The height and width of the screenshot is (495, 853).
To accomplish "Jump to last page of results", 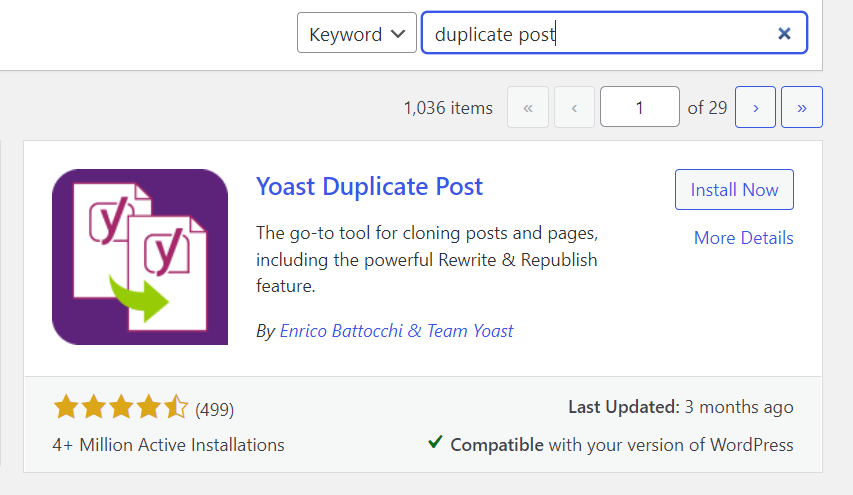I will (x=801, y=107).
